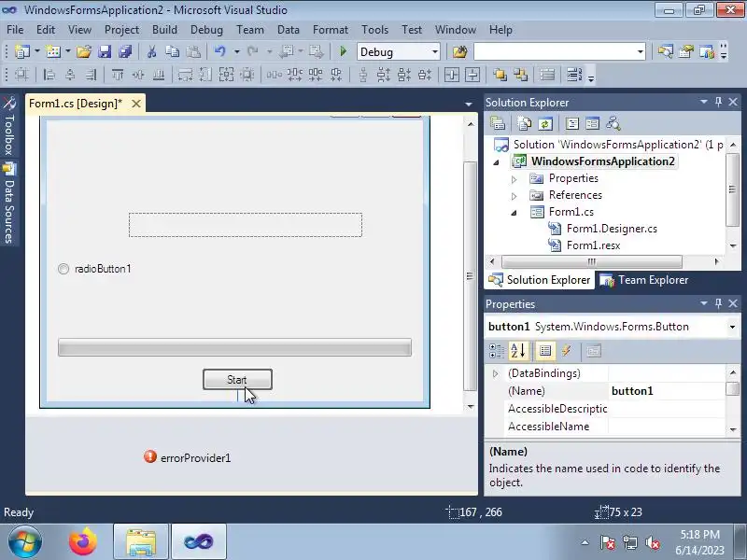Viewport: 747px width, 560px height.
Task: Open the Build menu
Action: click(164, 30)
